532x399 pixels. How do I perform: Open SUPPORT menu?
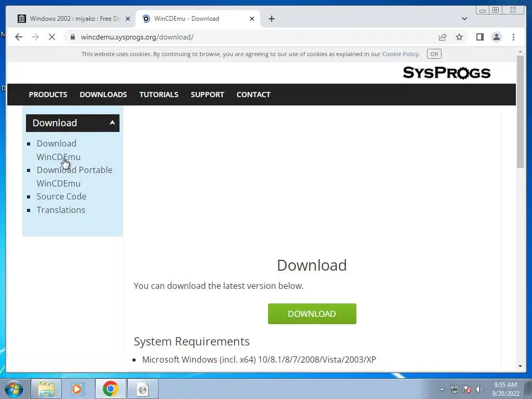207,95
